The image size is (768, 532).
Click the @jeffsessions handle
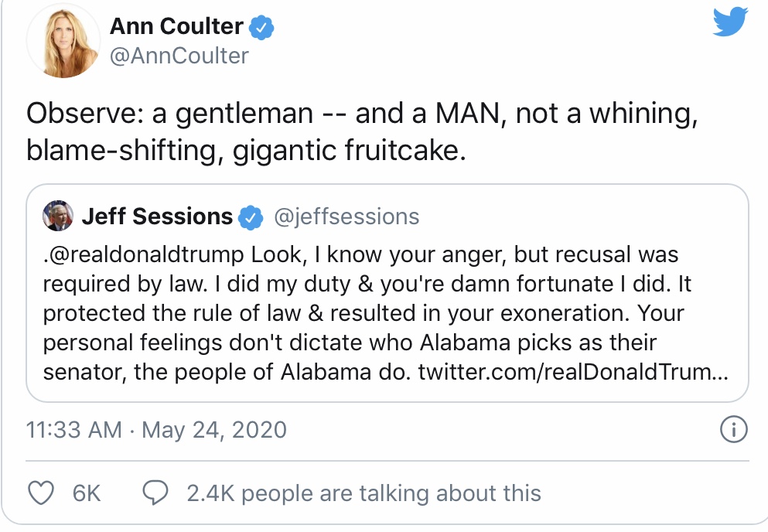(346, 217)
